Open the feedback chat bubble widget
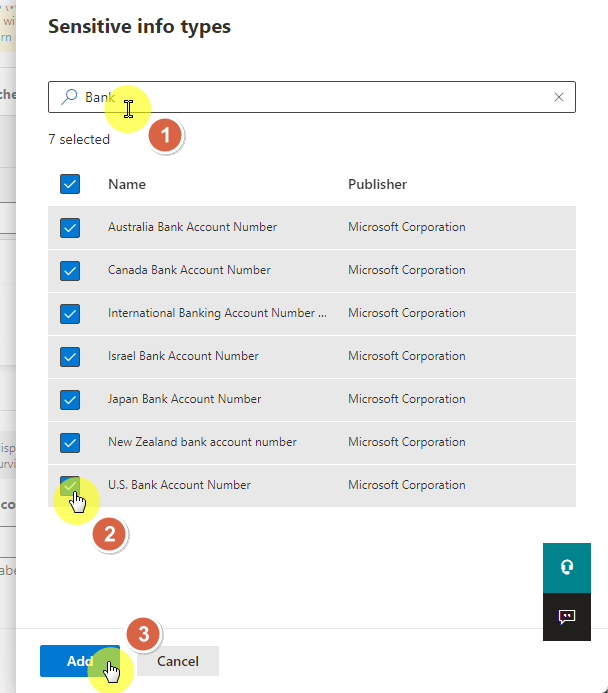 [567, 617]
